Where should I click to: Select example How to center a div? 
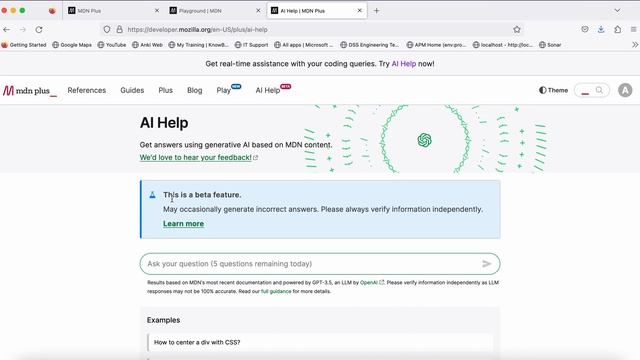(x=320, y=342)
